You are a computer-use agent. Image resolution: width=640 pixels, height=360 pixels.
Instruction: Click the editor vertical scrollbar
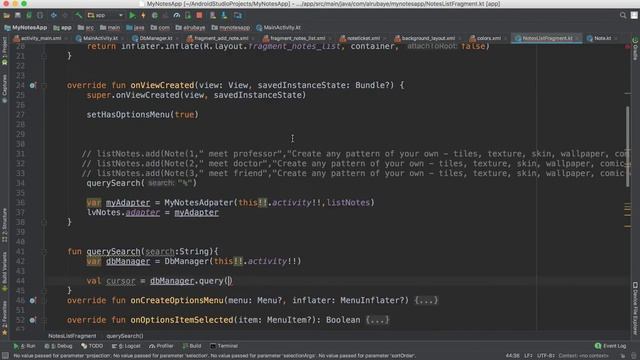[628, 147]
